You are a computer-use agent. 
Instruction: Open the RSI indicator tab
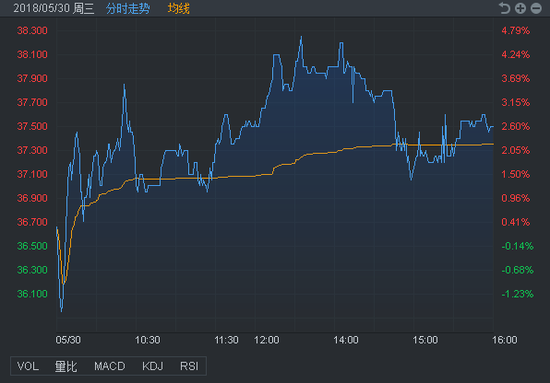(189, 366)
